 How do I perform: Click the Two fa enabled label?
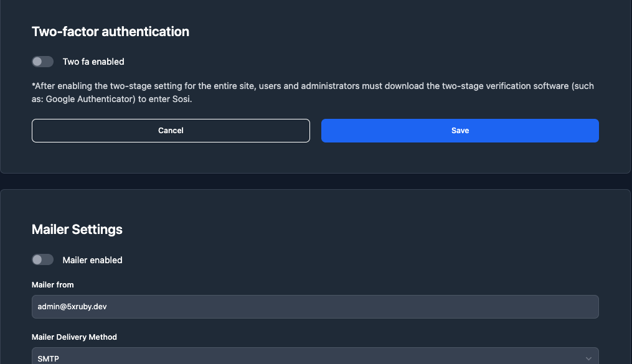[93, 62]
